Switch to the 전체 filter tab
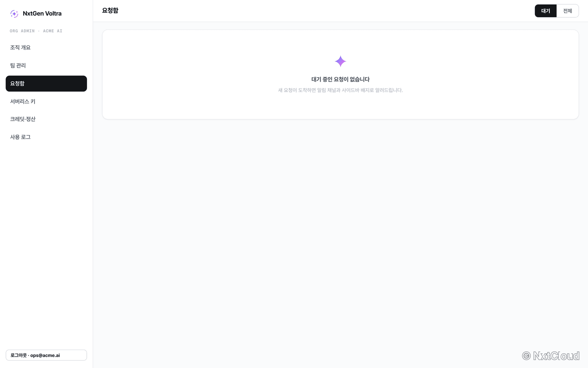 pos(567,11)
